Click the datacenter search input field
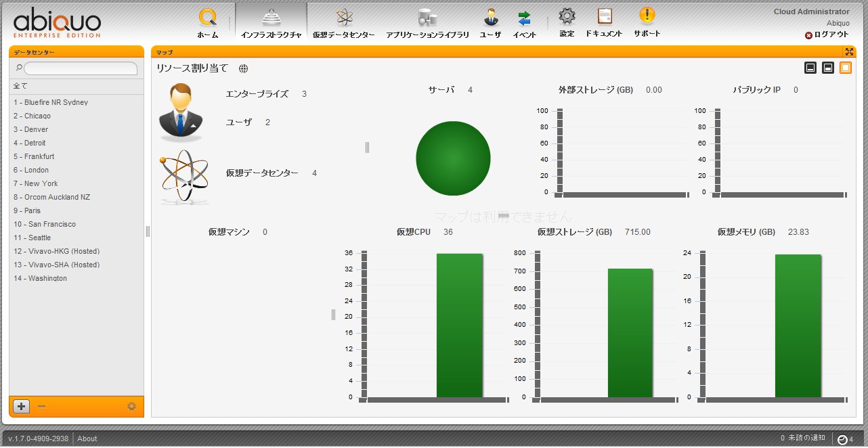 (81, 68)
